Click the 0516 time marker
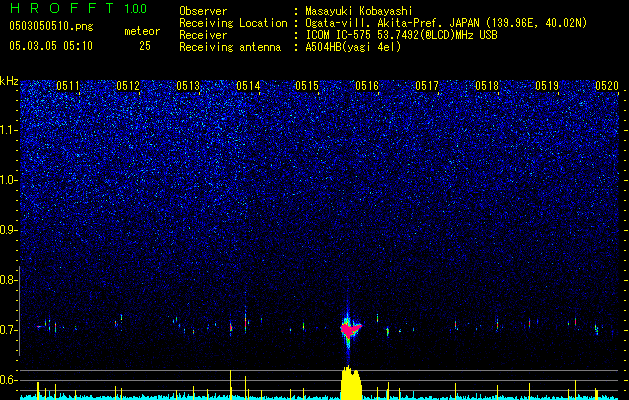Screen dimensions: 629x400 [x=367, y=85]
